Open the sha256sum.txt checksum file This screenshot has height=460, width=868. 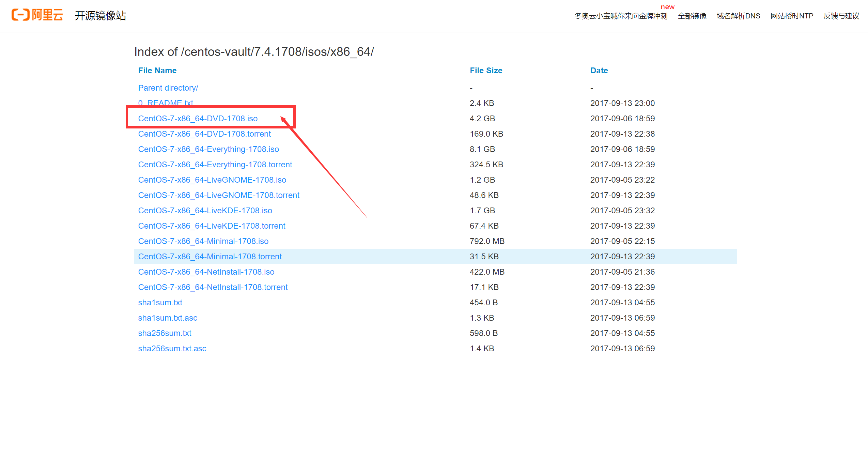165,333
